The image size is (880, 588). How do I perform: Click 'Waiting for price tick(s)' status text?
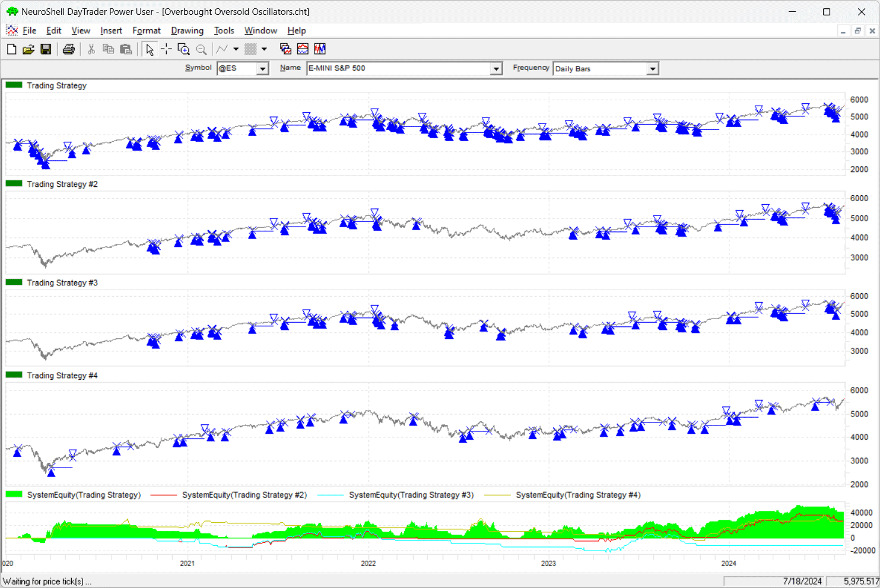tap(47, 581)
